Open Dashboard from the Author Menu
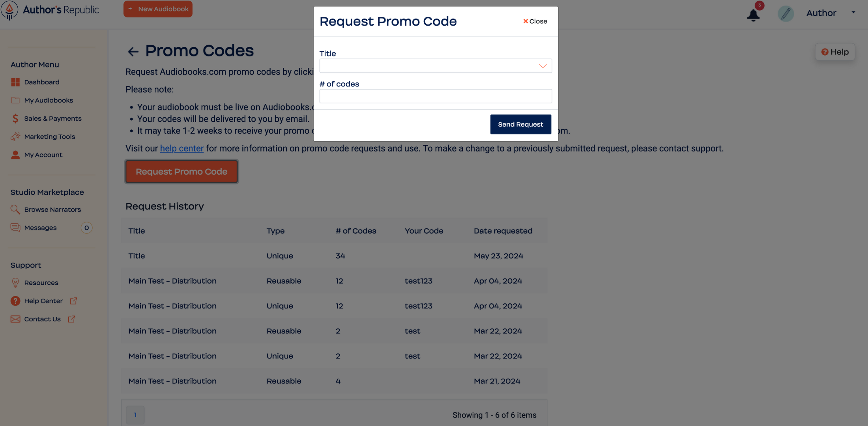 (x=41, y=82)
